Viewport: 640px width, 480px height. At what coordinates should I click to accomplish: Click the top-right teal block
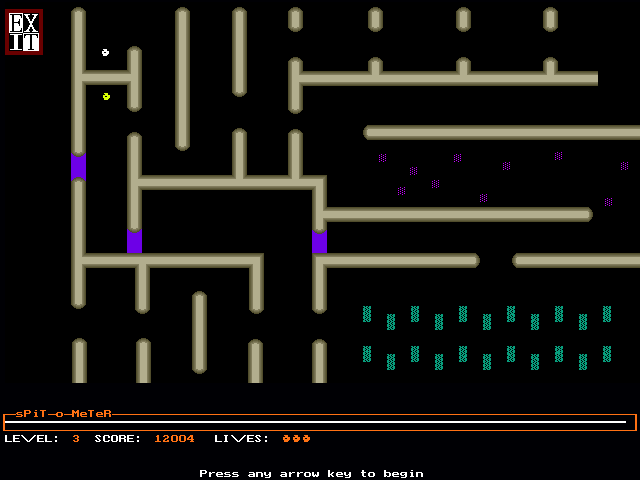point(607,314)
